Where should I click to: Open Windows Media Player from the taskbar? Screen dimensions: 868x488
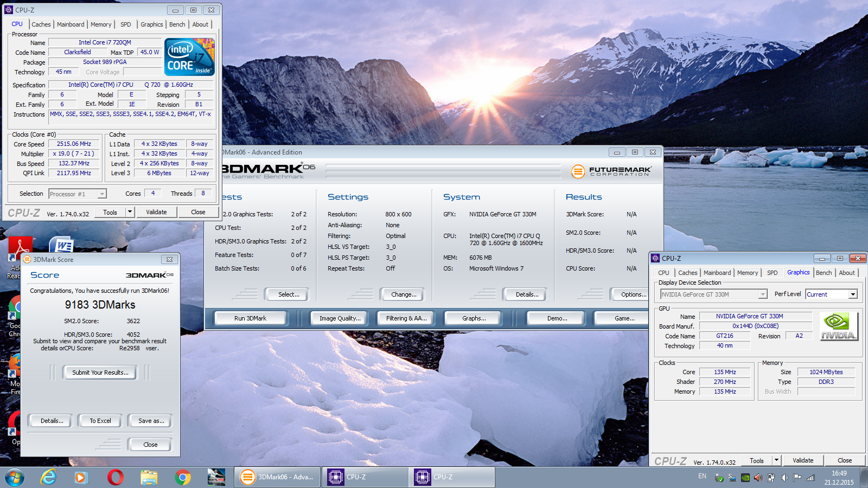[x=81, y=477]
